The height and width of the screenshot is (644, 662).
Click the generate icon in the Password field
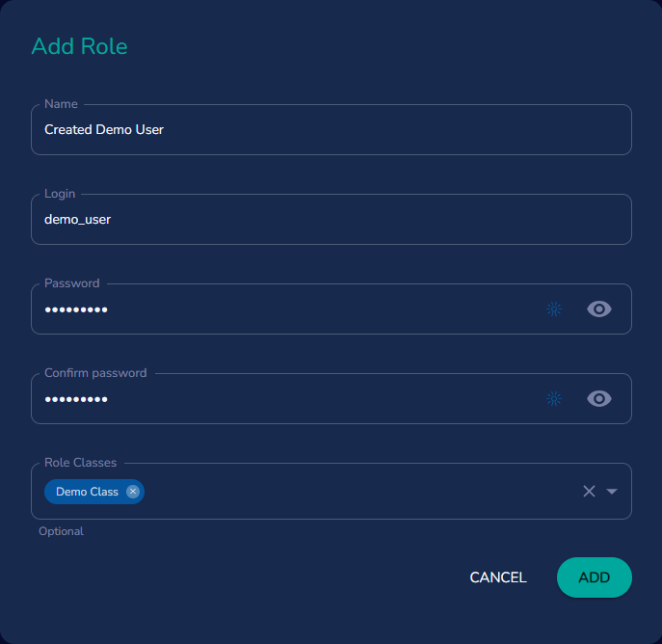tap(554, 309)
